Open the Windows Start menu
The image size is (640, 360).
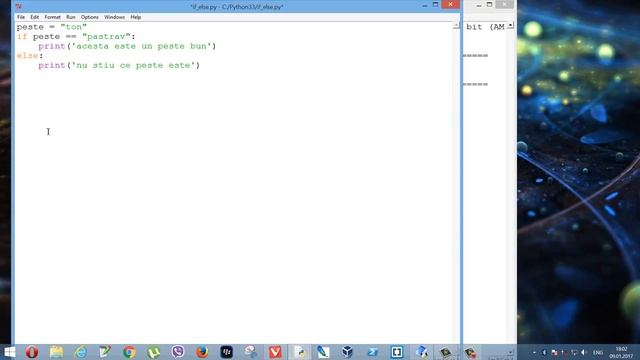[x=9, y=352]
